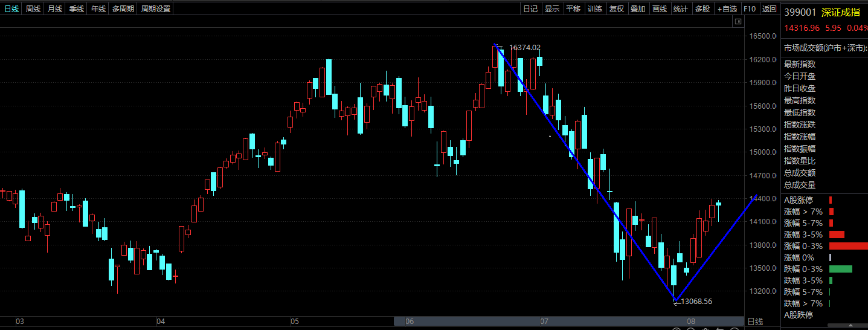
Task: Click the low price label 13068.56
Action: [696, 301]
